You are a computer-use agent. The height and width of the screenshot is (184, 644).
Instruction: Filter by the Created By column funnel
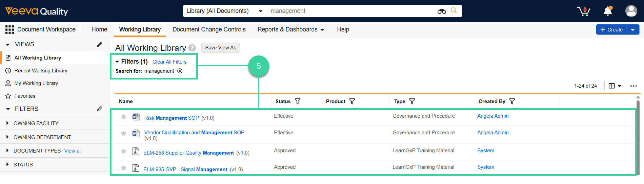[x=512, y=101]
